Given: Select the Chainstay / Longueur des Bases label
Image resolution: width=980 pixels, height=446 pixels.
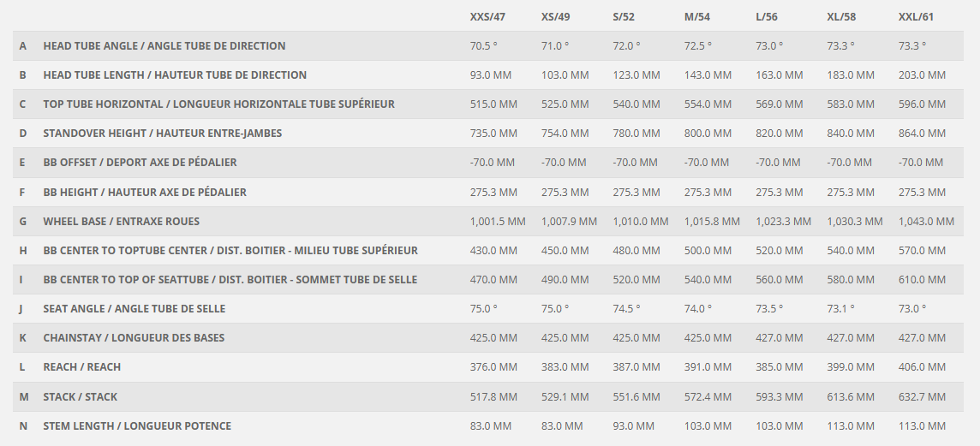Looking at the screenshot, I should click(x=134, y=338).
